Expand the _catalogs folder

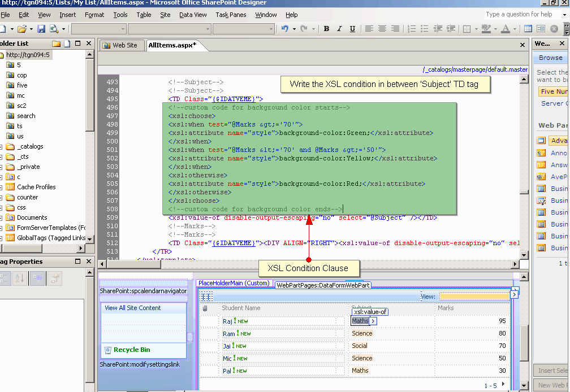coord(1,146)
